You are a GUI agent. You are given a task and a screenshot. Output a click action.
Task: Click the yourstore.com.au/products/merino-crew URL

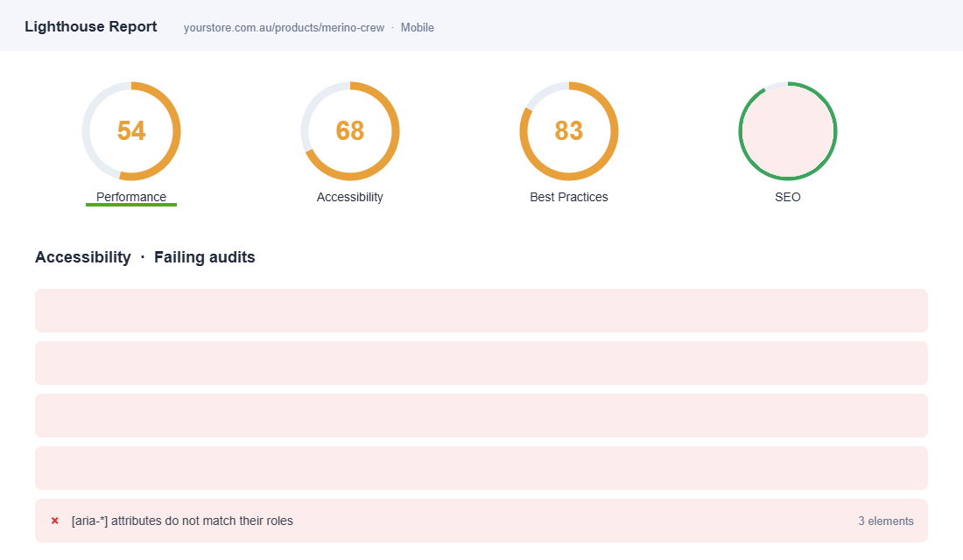pyautogui.click(x=284, y=28)
